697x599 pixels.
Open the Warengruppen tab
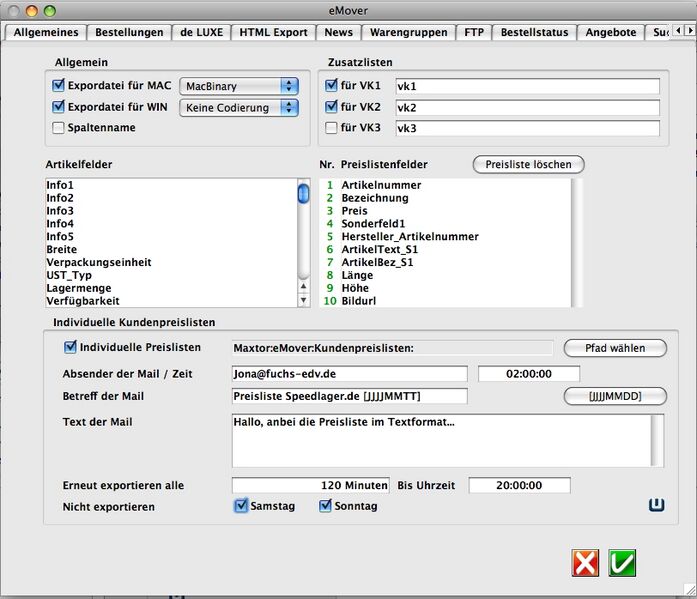pos(409,32)
